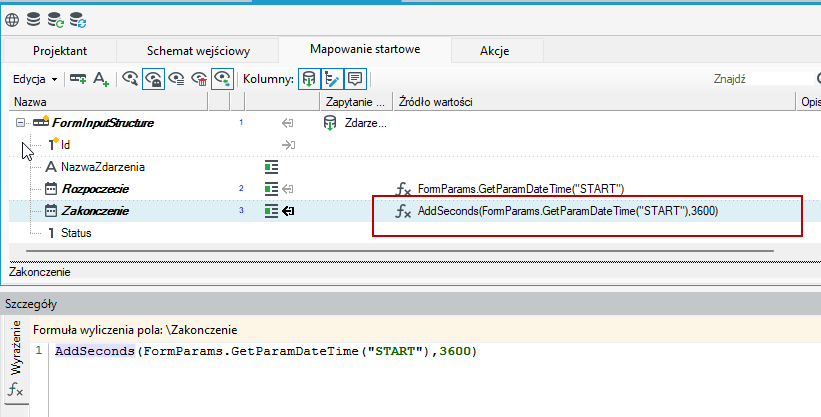Select the Rozpoczecie row in the tree
Viewport: 821px width, 417px height.
coord(95,189)
